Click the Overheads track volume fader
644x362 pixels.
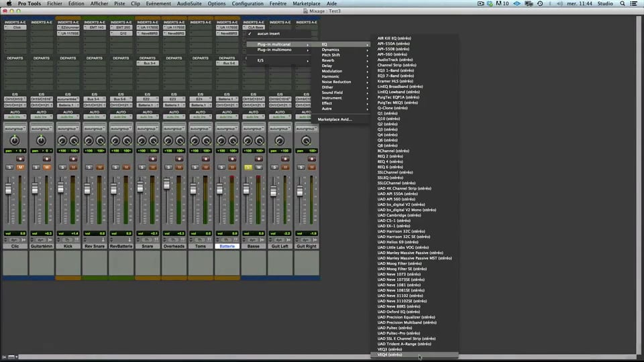(x=167, y=184)
